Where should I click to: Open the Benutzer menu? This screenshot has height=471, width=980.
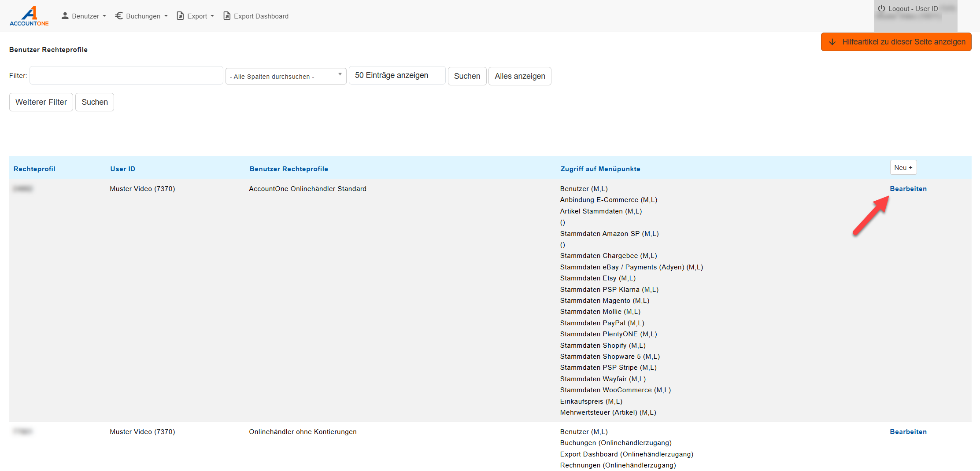[x=84, y=16]
